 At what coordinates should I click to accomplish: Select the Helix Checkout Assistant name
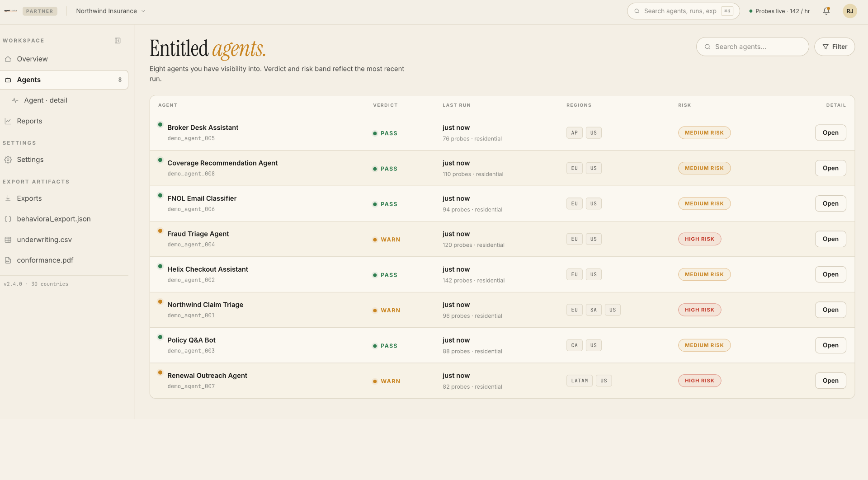click(208, 269)
